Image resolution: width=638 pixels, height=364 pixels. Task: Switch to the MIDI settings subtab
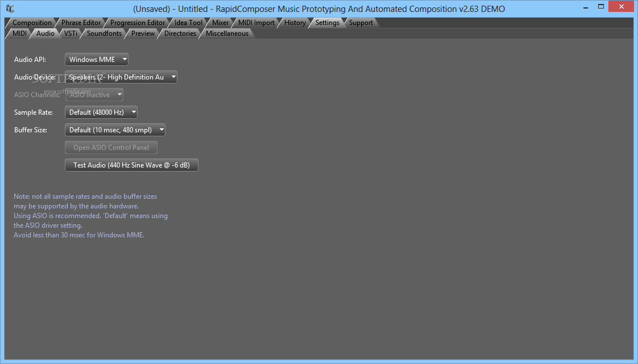point(19,34)
